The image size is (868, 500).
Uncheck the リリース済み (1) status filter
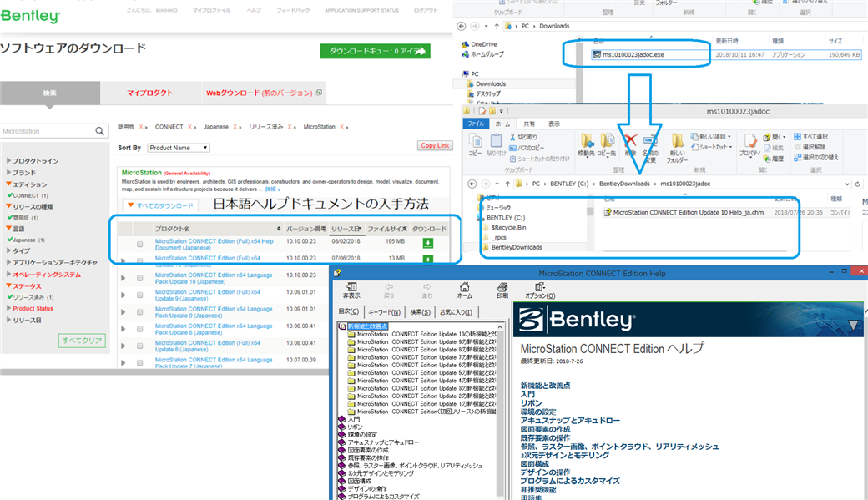[x=9, y=297]
